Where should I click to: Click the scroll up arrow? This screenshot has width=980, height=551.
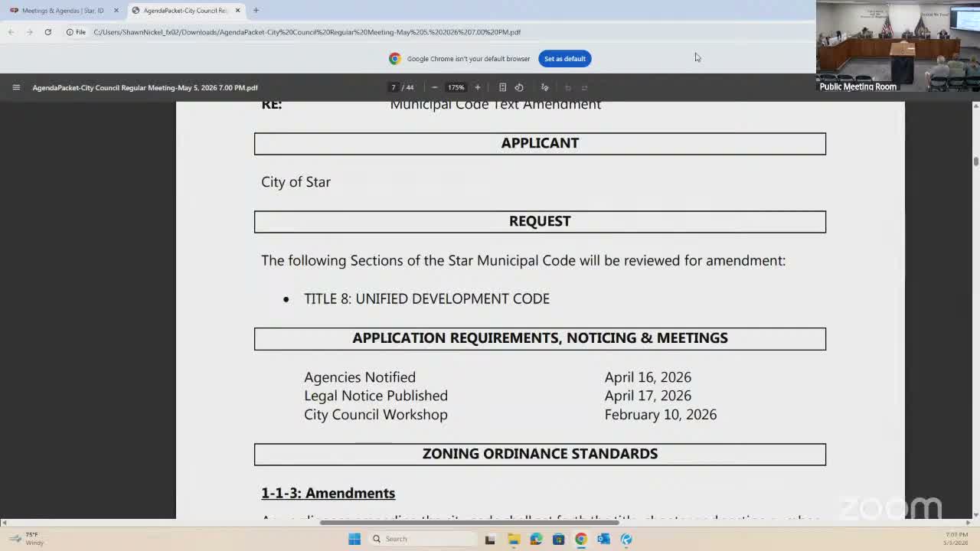pyautogui.click(x=975, y=106)
